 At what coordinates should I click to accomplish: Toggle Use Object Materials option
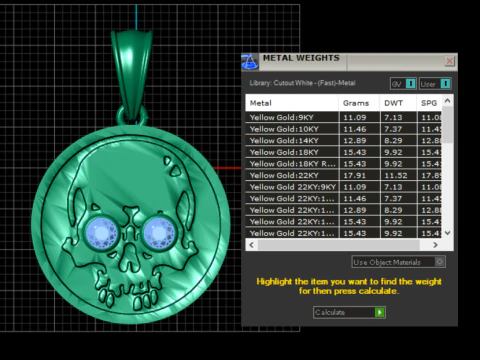[x=398, y=262]
